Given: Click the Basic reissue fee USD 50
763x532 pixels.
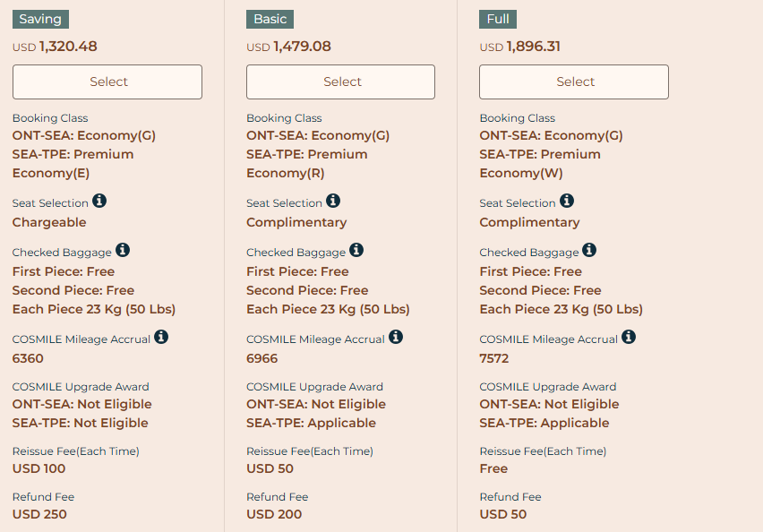Looking at the screenshot, I should [x=270, y=468].
